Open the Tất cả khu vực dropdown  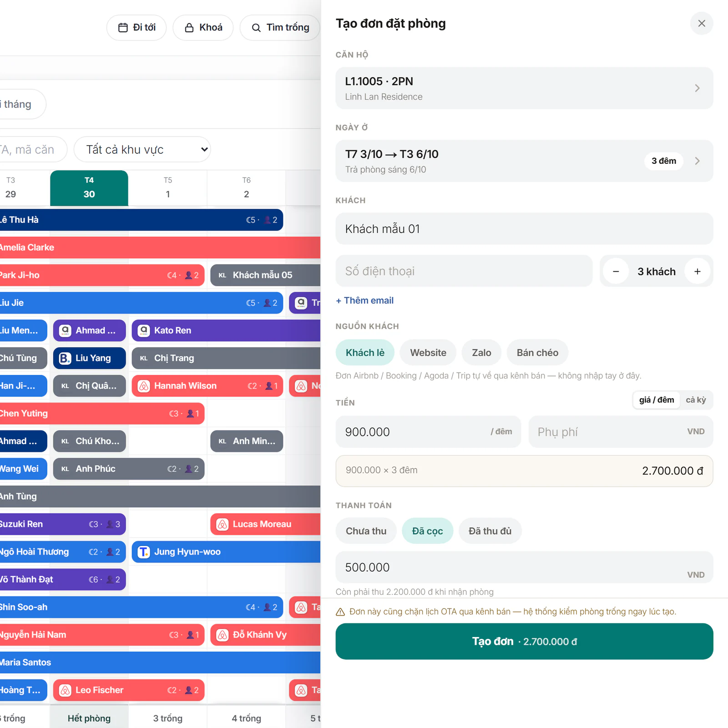point(142,149)
